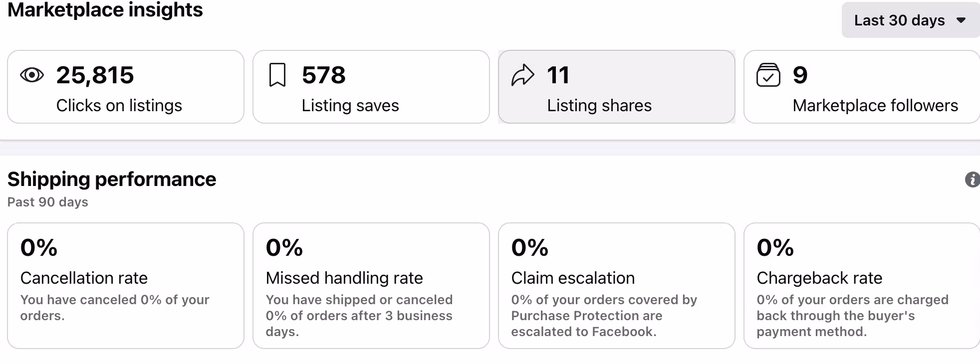The image size is (980, 364).
Task: Click the 25,815 clicks count
Action: (x=95, y=75)
